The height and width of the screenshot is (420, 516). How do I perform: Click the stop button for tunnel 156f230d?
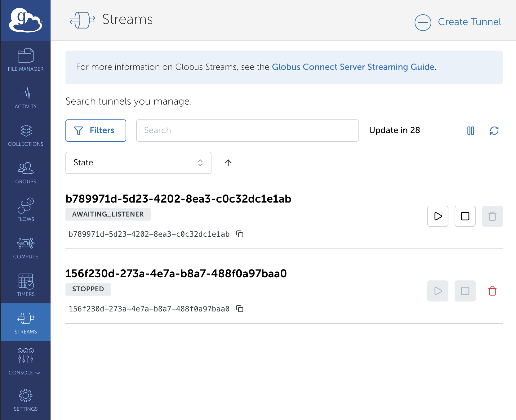point(465,291)
